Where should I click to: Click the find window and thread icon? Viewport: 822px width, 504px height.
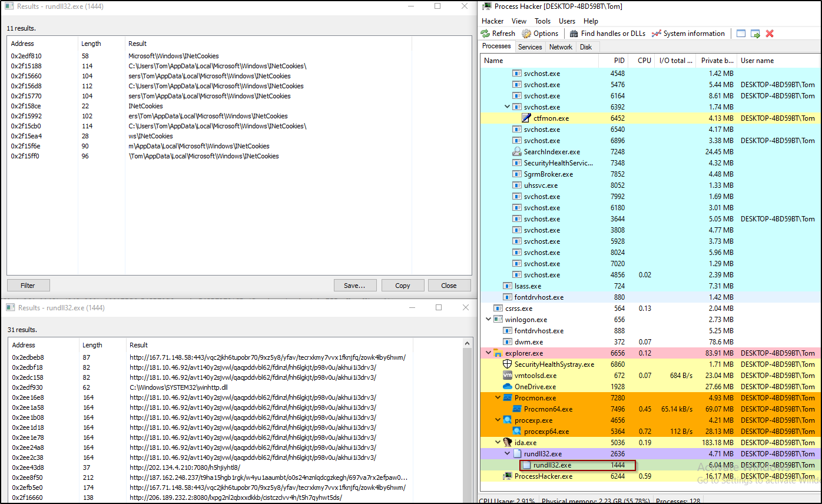point(755,34)
